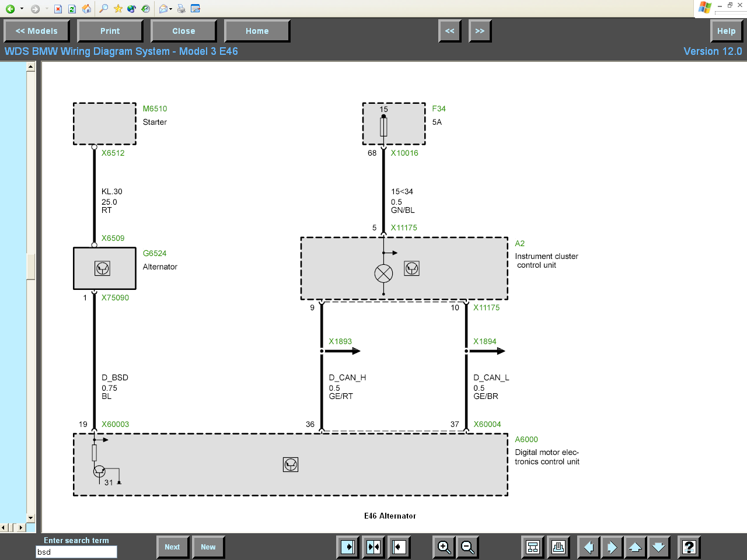
Task: Click the print diagram icon in bottom toolbar
Action: tap(558, 547)
